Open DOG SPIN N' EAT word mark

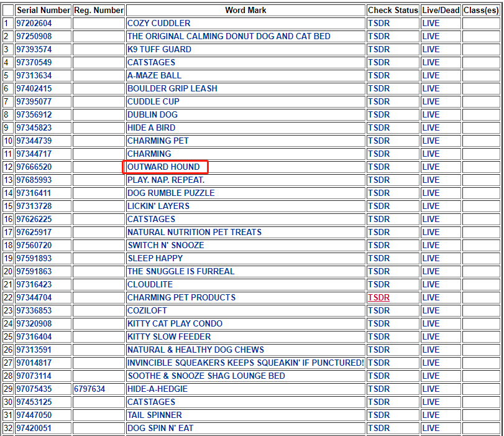160,429
